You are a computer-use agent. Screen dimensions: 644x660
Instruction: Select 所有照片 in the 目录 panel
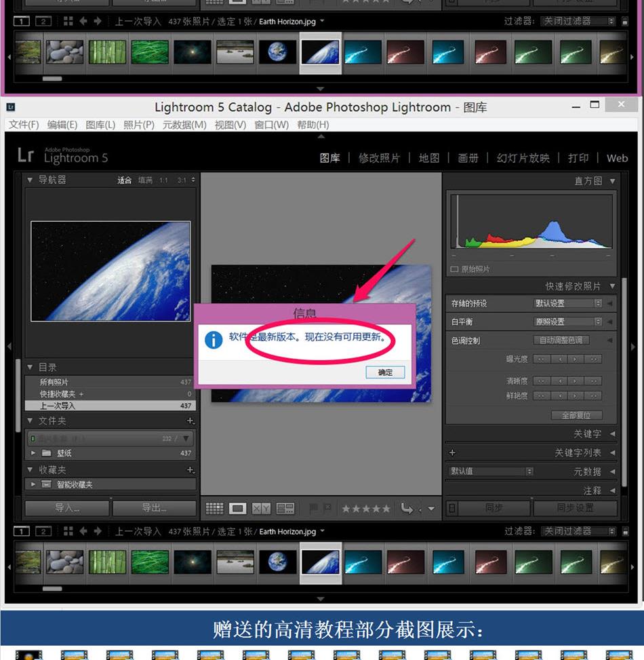(110, 382)
